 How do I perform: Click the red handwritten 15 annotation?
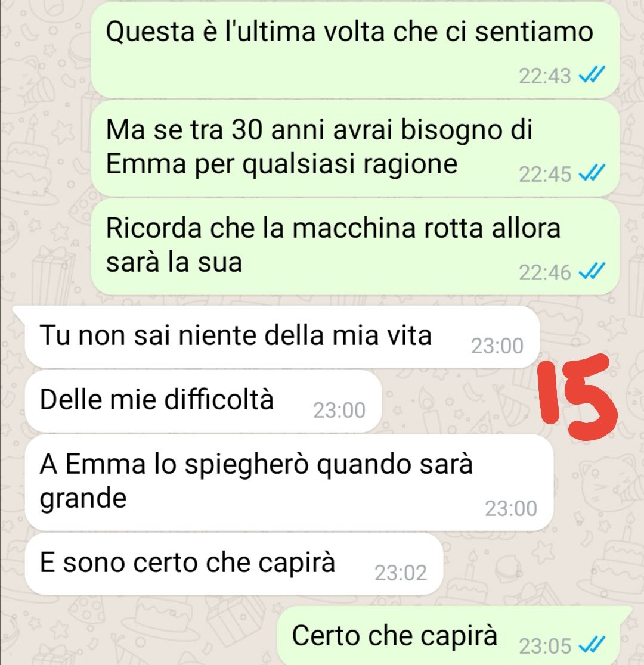[x=577, y=396]
